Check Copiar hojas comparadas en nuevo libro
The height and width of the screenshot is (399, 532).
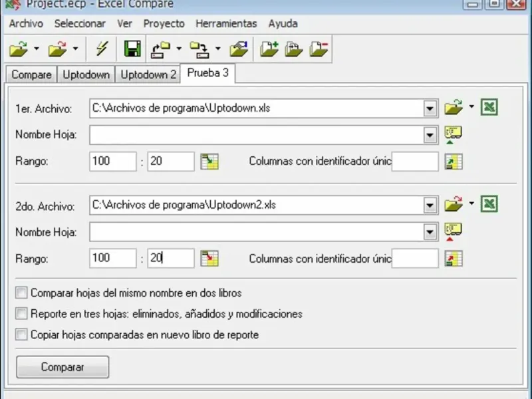coord(21,334)
